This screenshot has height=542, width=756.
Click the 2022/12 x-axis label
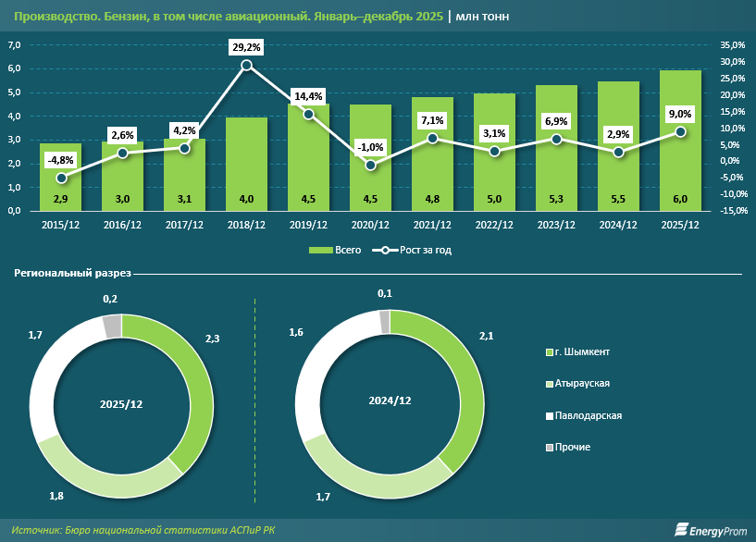494,225
